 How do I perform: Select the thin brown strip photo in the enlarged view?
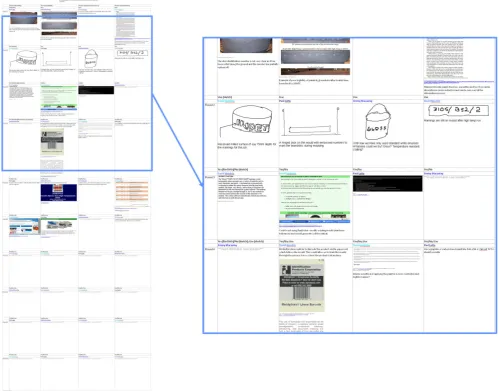(315, 71)
